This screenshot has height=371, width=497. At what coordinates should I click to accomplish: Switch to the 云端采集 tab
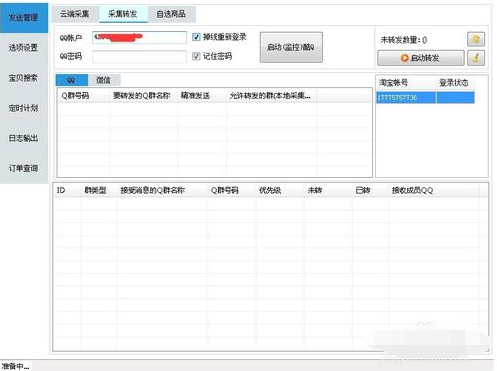pyautogui.click(x=75, y=14)
